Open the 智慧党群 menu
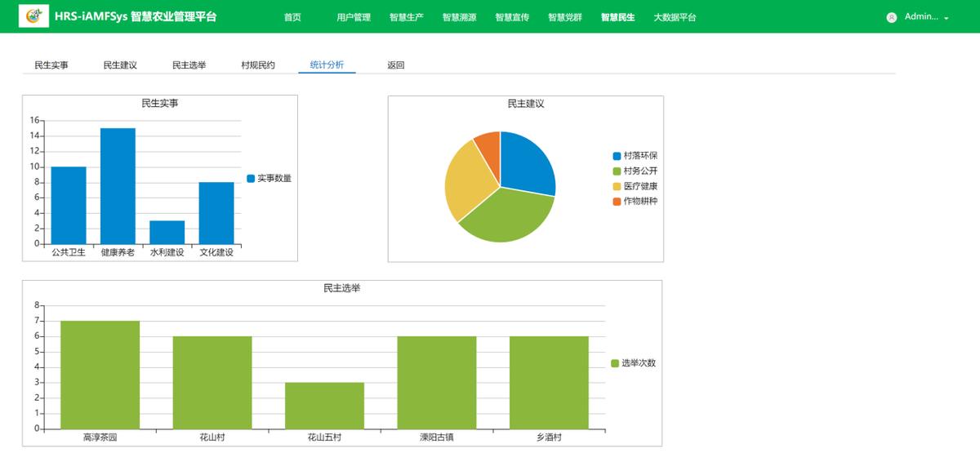This screenshot has width=980, height=462. pos(565,17)
